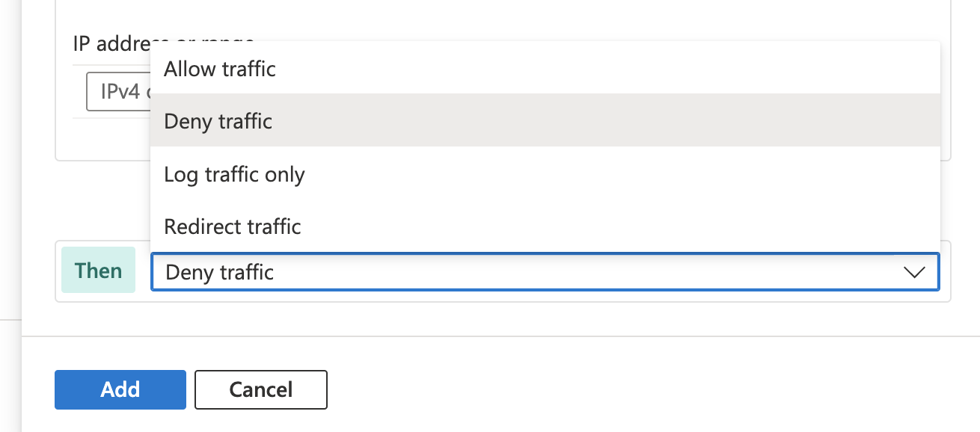This screenshot has height=432, width=980.
Task: Choose the first item in the action dropdown list
Action: coord(220,70)
